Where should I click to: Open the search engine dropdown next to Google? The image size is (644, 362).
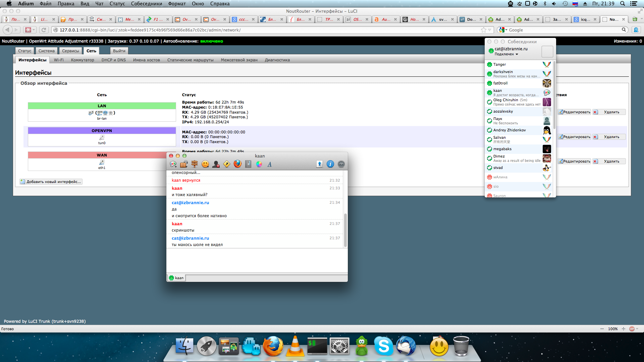503,30
